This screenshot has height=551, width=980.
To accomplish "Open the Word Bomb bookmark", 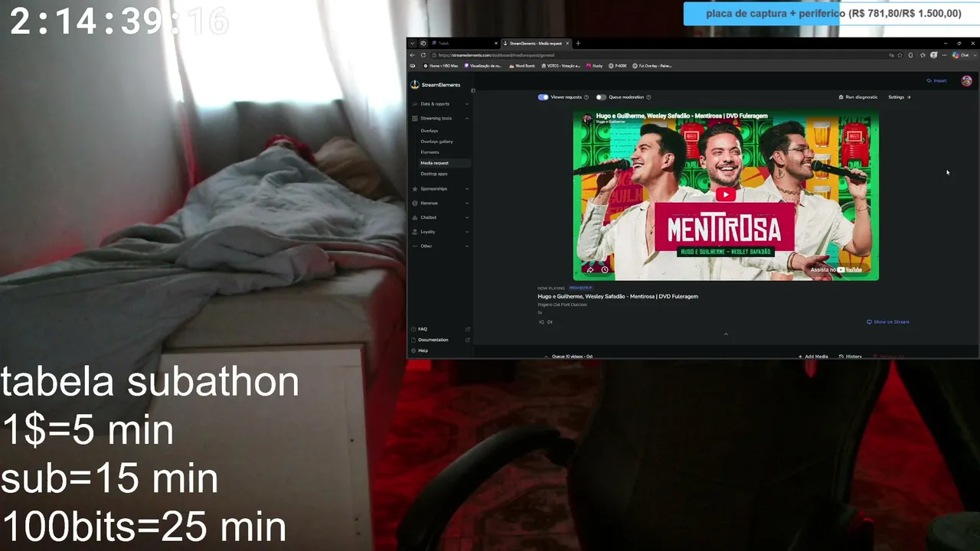I will pyautogui.click(x=521, y=66).
